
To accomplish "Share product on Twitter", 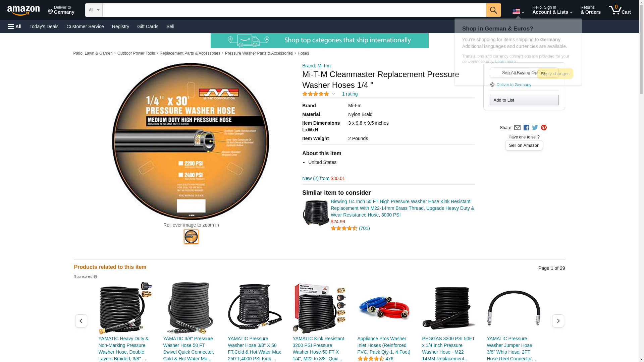I will coord(535,128).
